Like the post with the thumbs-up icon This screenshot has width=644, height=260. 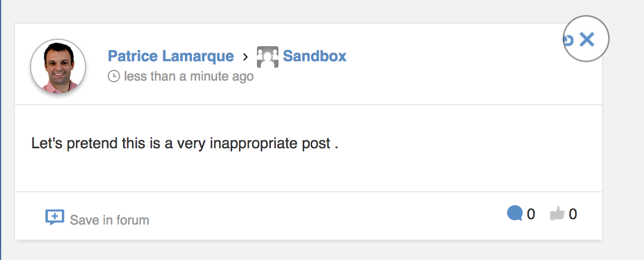click(x=557, y=214)
